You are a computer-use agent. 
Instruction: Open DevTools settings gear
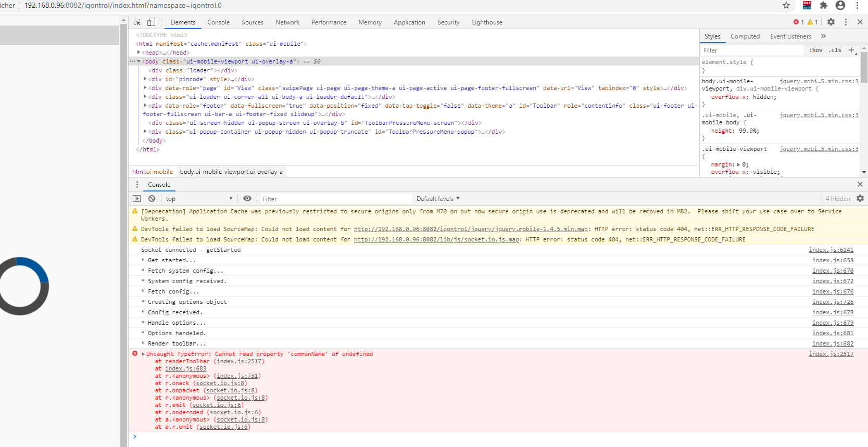831,22
